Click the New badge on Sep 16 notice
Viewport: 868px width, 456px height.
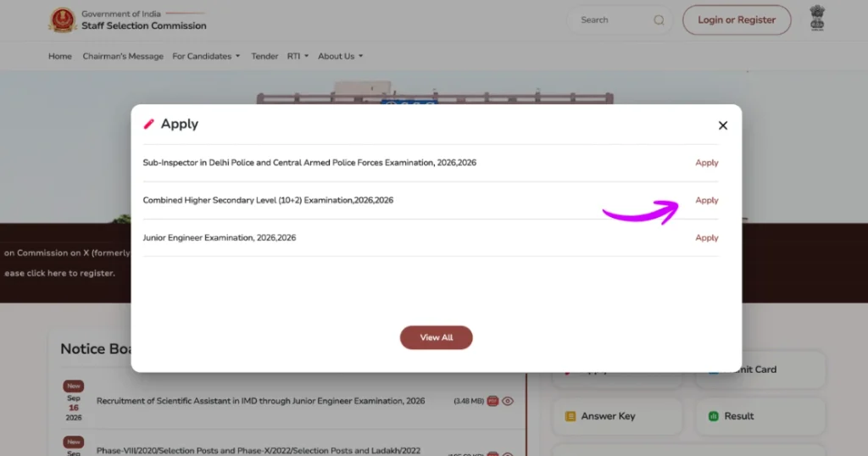74,386
